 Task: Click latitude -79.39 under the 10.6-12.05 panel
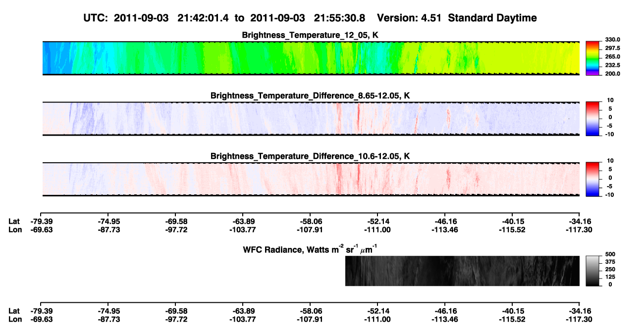41,221
